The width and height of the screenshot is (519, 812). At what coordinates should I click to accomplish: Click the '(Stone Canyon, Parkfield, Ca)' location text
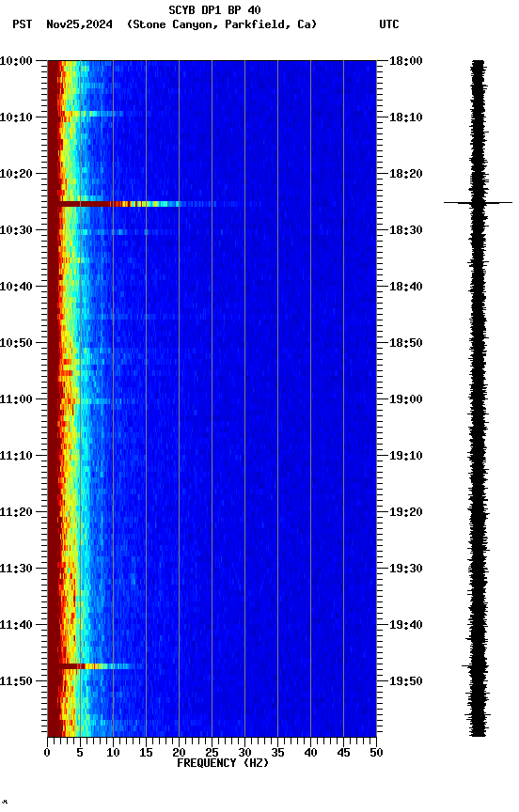(222, 24)
